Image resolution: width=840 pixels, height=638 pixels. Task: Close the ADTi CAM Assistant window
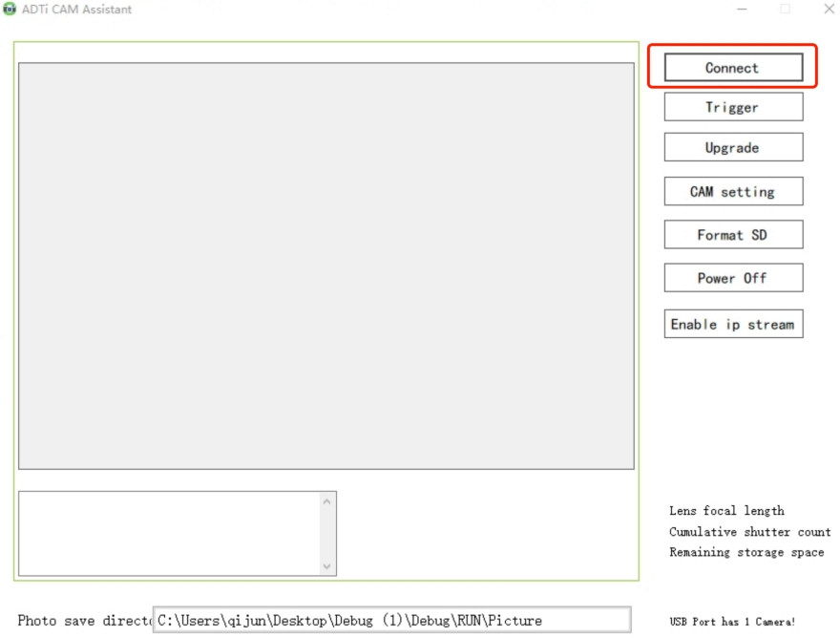pos(828,10)
